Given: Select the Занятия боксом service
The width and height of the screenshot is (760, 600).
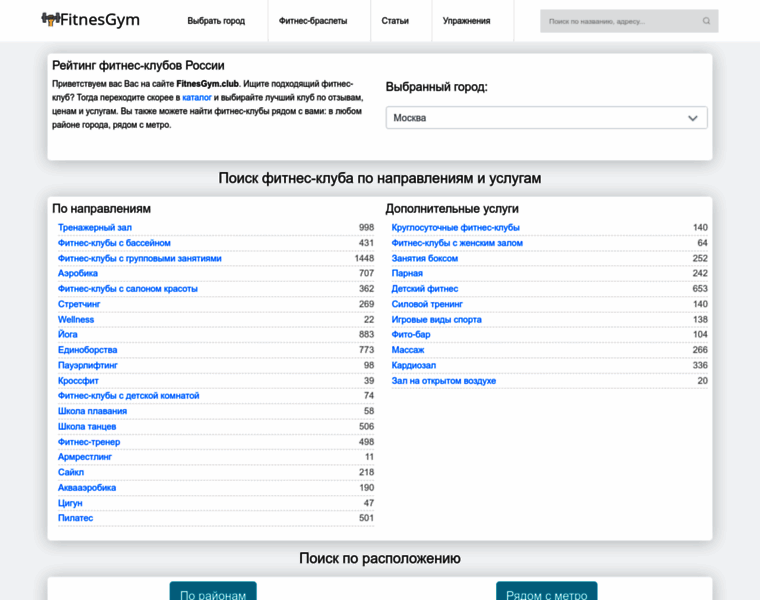Looking at the screenshot, I should point(424,258).
